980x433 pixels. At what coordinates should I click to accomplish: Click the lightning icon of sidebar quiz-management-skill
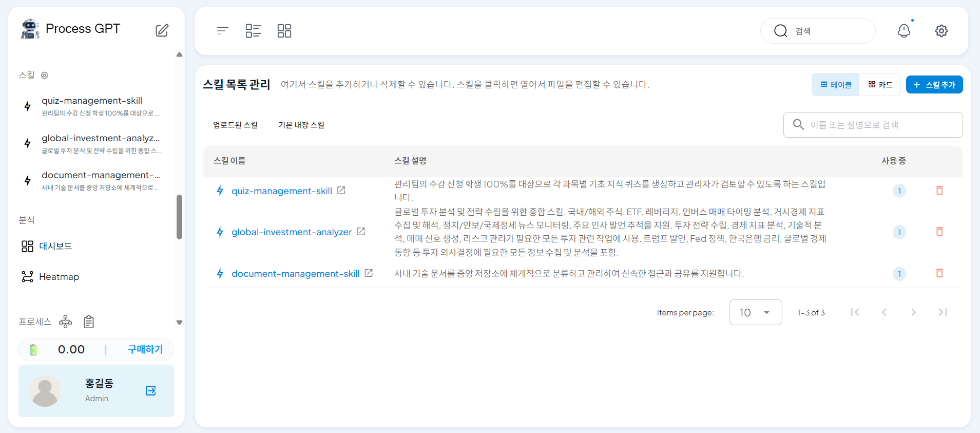tap(28, 106)
